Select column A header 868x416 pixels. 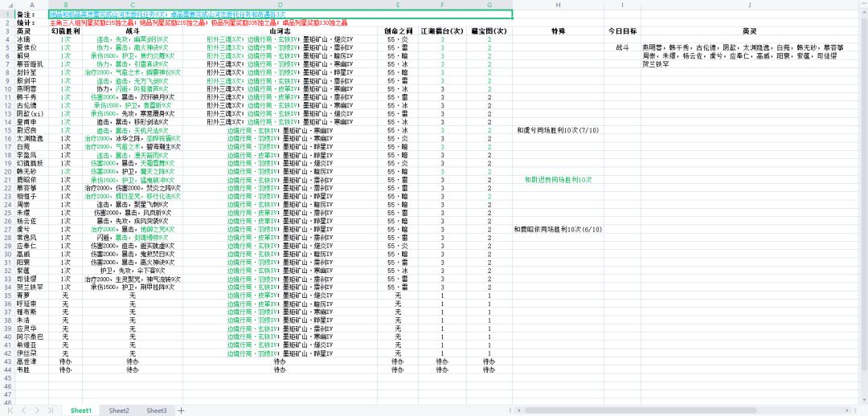coord(31,5)
